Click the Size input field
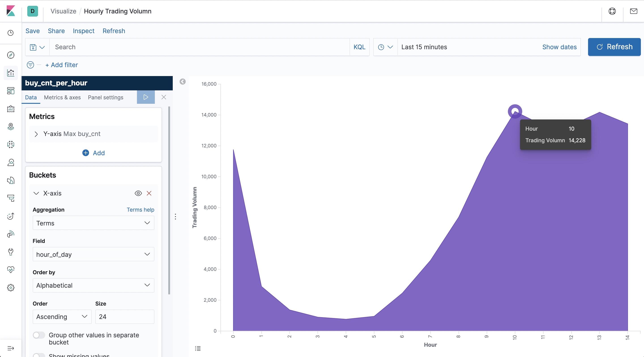The width and height of the screenshot is (644, 357). coord(124,317)
